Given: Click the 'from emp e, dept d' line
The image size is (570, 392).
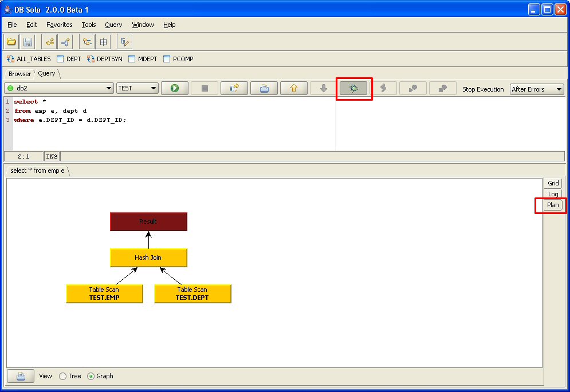Looking at the screenshot, I should point(50,111).
